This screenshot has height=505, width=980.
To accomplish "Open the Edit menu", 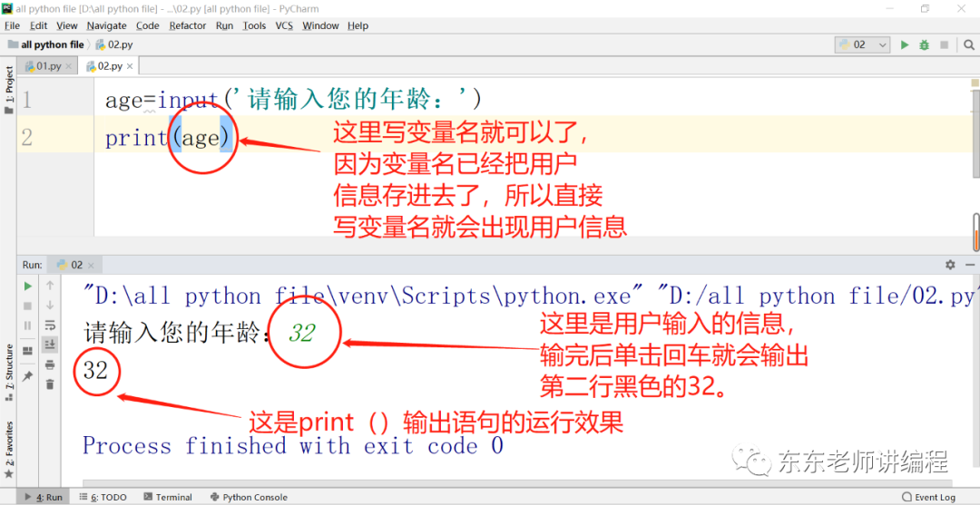I will pos(39,25).
